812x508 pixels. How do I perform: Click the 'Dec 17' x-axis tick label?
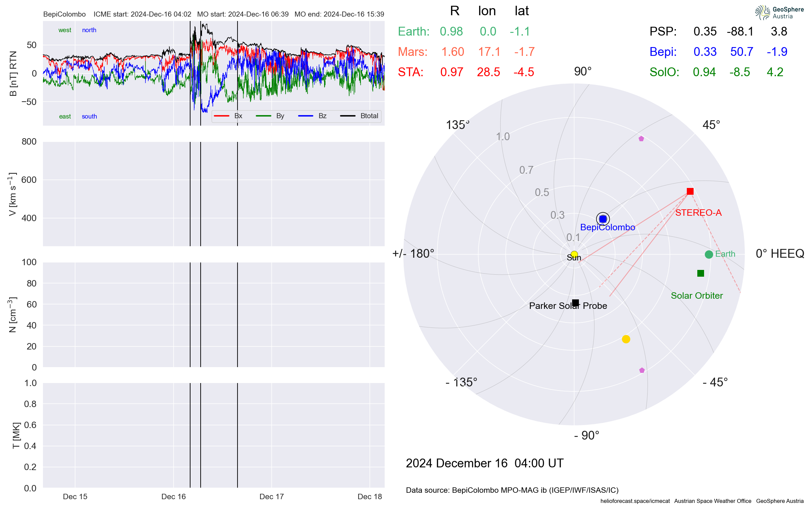272,496
